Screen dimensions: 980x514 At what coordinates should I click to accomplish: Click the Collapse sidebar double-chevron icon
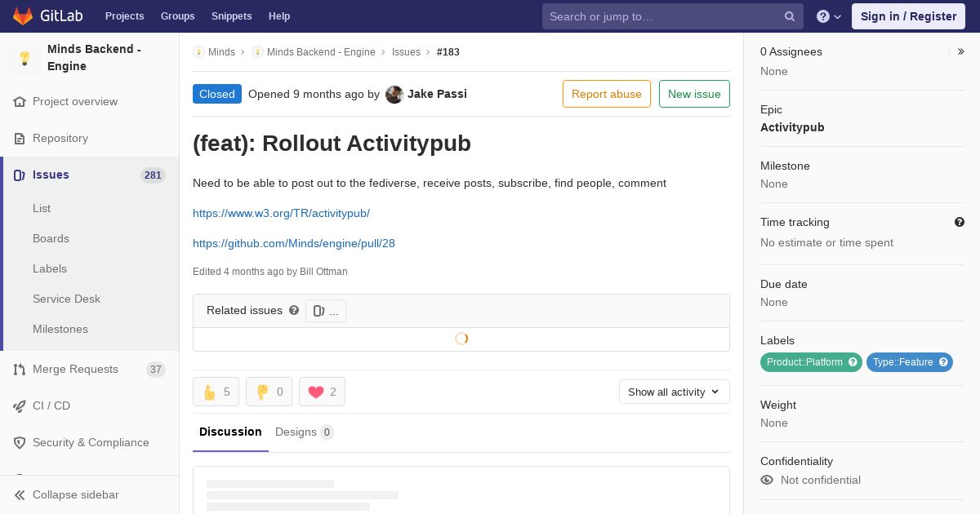(x=20, y=495)
